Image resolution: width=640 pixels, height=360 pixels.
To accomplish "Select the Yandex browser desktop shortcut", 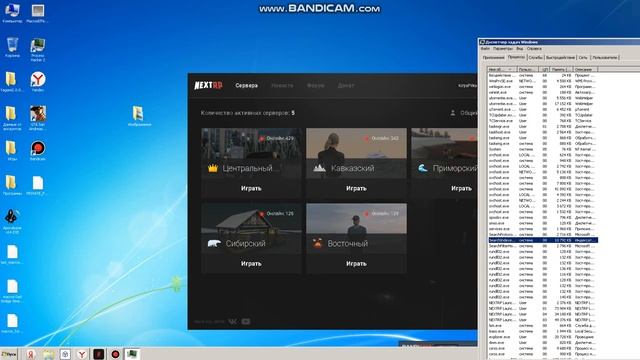I will (x=38, y=81).
